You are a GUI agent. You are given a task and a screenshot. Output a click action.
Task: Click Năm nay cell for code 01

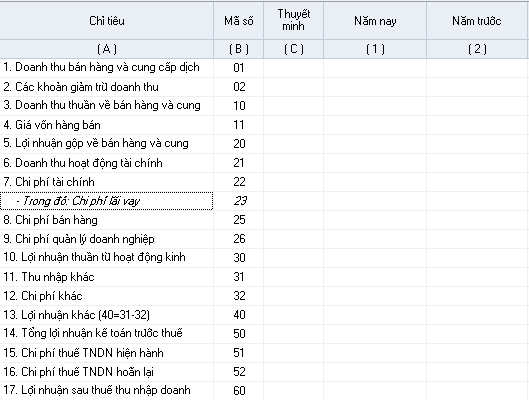click(375, 68)
